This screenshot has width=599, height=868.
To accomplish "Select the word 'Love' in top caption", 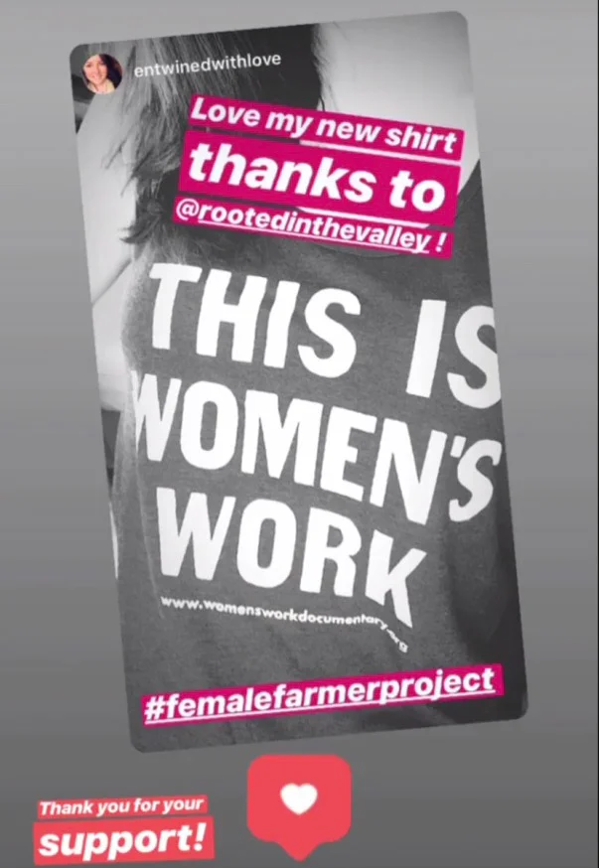I will 215,111.
